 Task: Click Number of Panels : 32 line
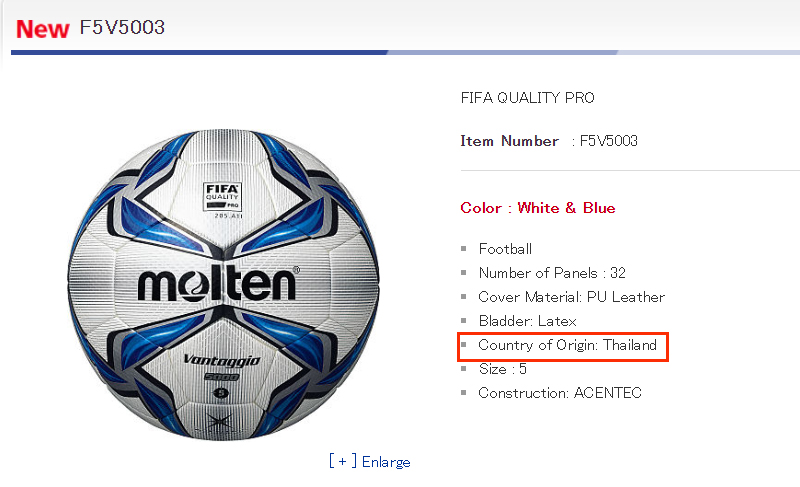552,273
